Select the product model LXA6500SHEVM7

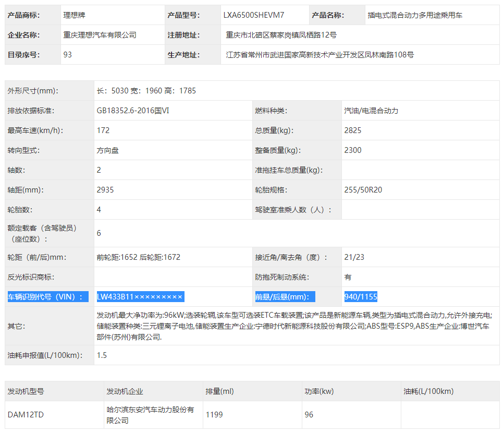(254, 15)
